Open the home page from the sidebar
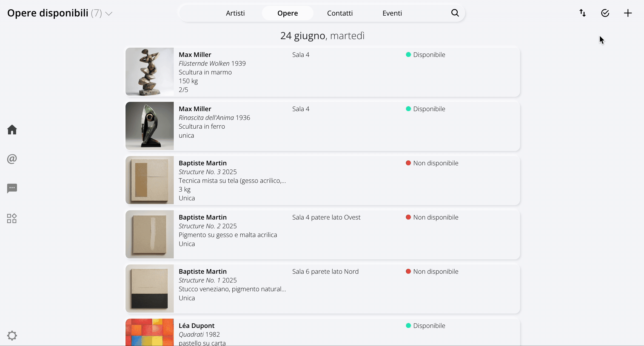Screen dimensions: 644x346 point(12,130)
